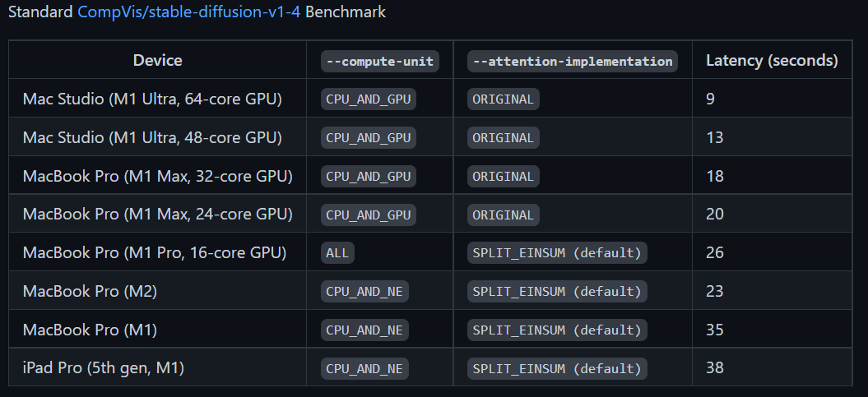
Task: Click ORIGINAL in the 64-core GPU row
Action: click(504, 99)
